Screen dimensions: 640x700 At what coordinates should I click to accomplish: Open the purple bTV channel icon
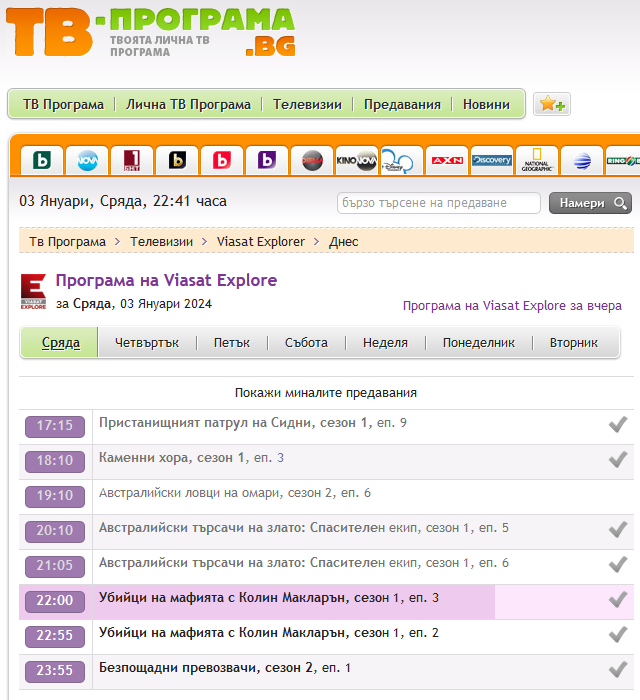[x=267, y=160]
